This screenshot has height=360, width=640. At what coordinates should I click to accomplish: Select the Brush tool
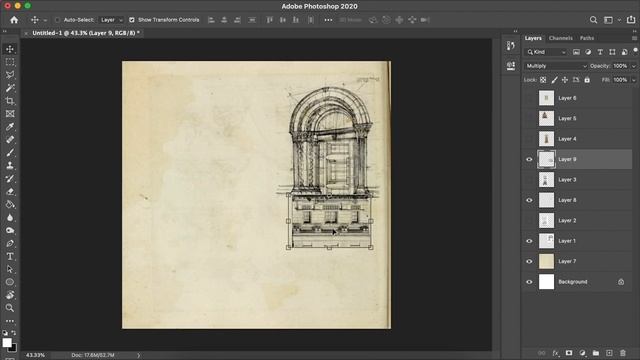pos(10,153)
